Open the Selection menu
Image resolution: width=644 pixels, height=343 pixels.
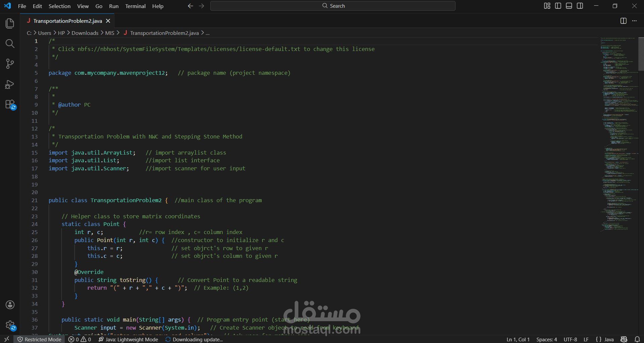tap(59, 6)
